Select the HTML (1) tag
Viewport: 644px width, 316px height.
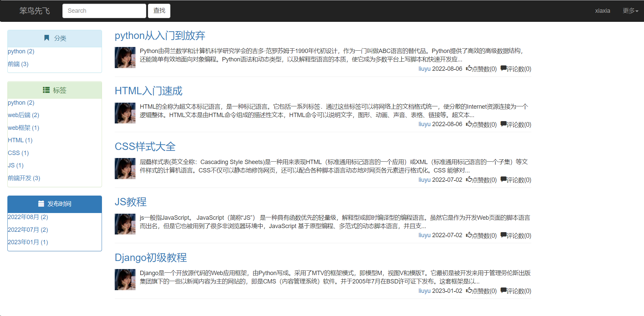pos(20,140)
